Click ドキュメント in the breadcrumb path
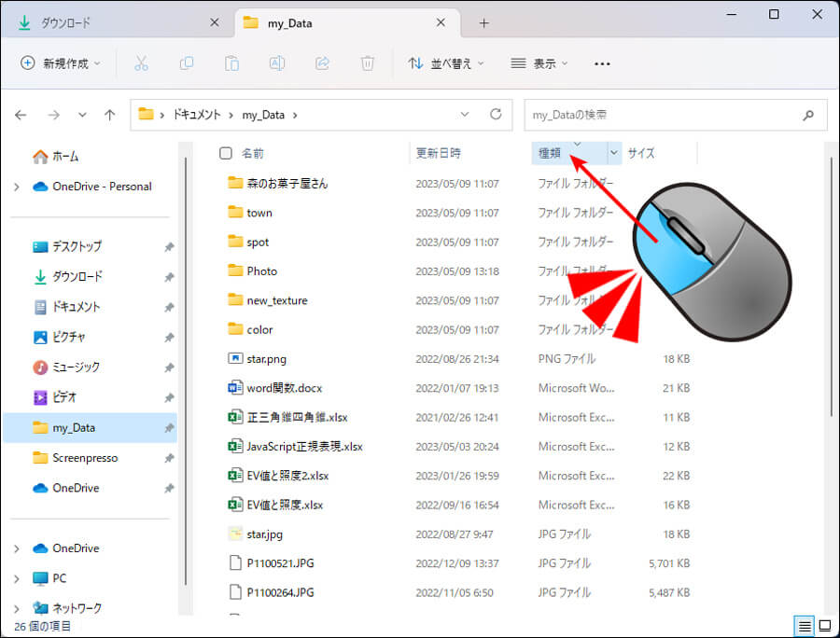Screen dimensions: 840x638 point(196,115)
